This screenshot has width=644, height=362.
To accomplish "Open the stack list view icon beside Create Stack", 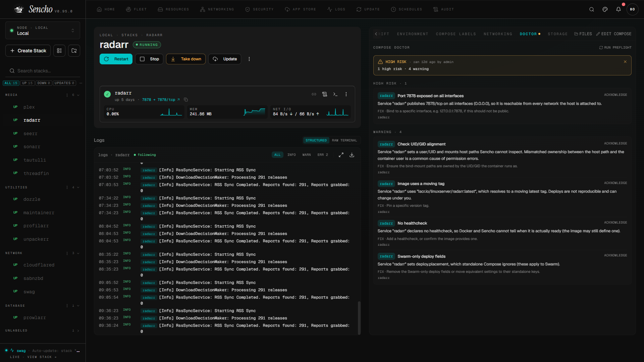I will 59,51.
